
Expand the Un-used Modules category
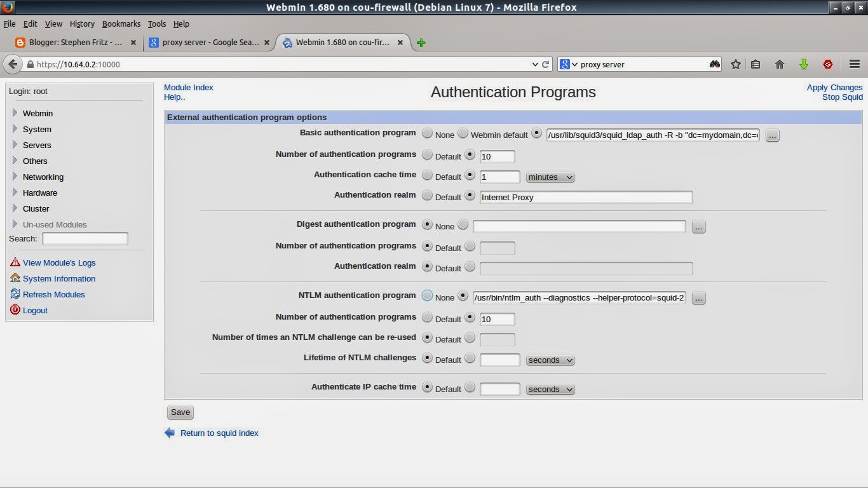click(55, 224)
